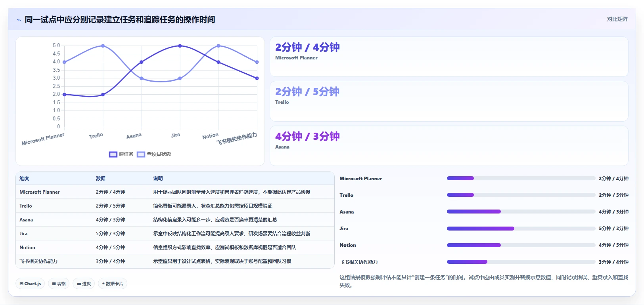
Task: Click the 4分钟 / 3分钟 cell in Asana table row
Action: (110, 220)
